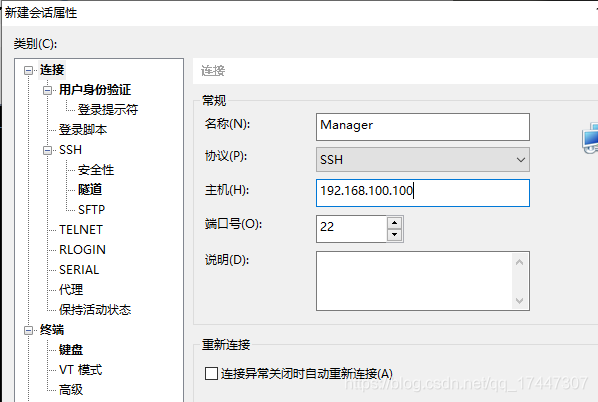The width and height of the screenshot is (598, 402).
Task: Open 登录脚本 settings
Action: pos(83,130)
